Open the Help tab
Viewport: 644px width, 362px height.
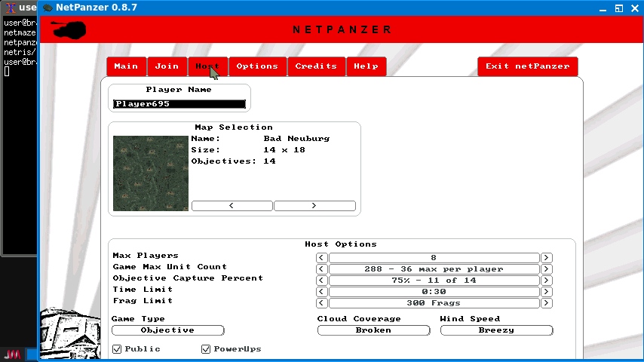366,66
